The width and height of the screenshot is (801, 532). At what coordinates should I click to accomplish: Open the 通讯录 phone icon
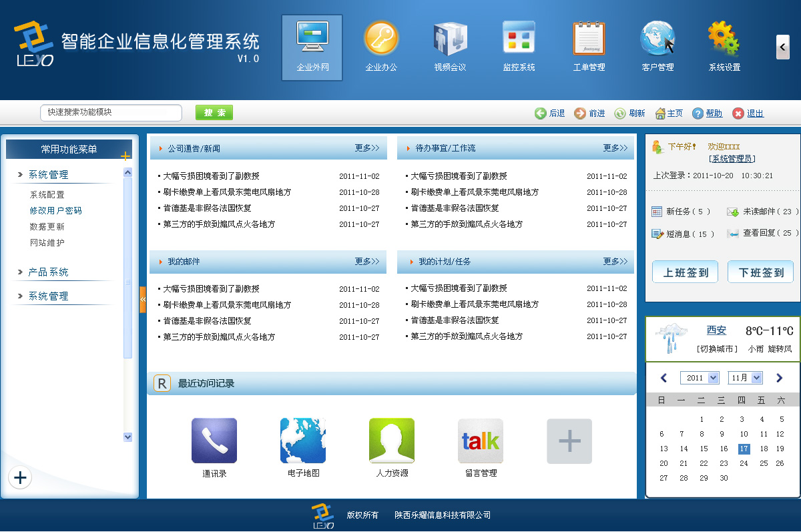tap(214, 441)
